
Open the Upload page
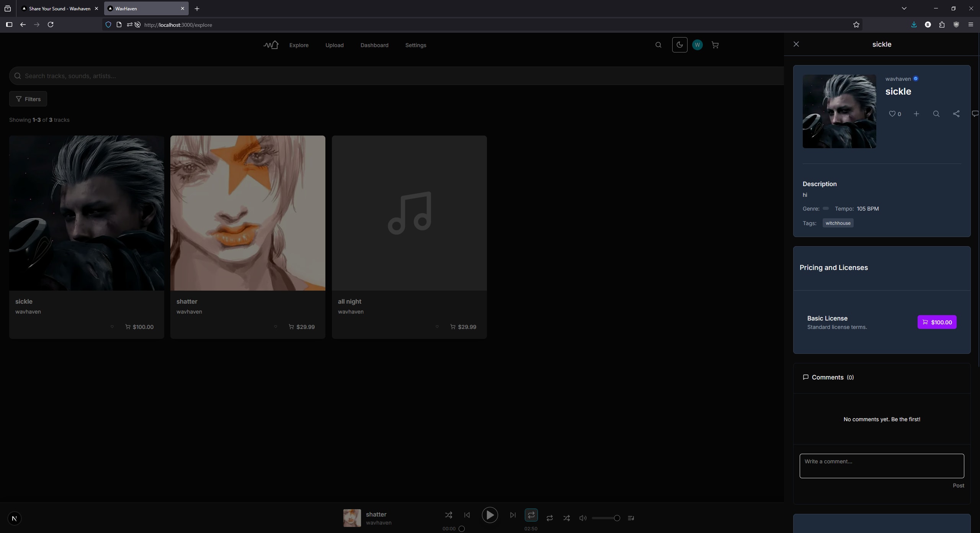pyautogui.click(x=335, y=45)
